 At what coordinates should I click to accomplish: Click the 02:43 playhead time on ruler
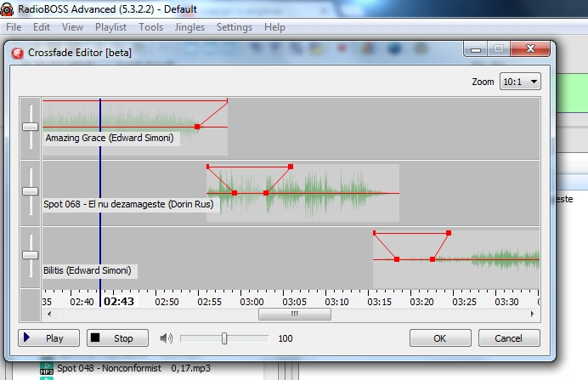pos(119,302)
